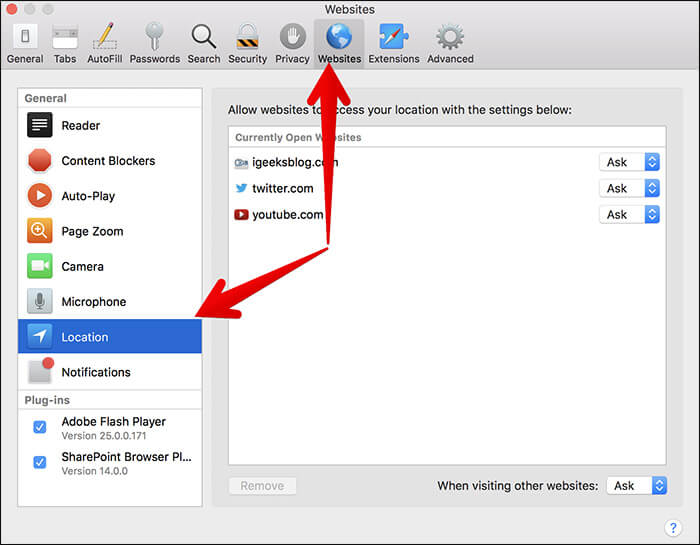Click the Version 14.0.0 text

(95, 471)
